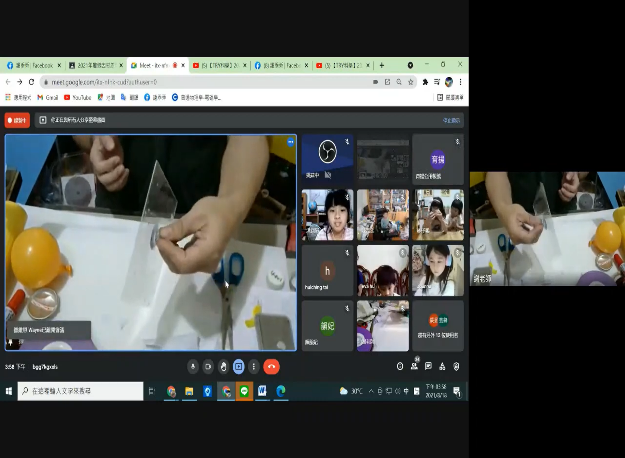This screenshot has height=458, width=625.
Task: Click the present screen button
Action: pos(238,366)
